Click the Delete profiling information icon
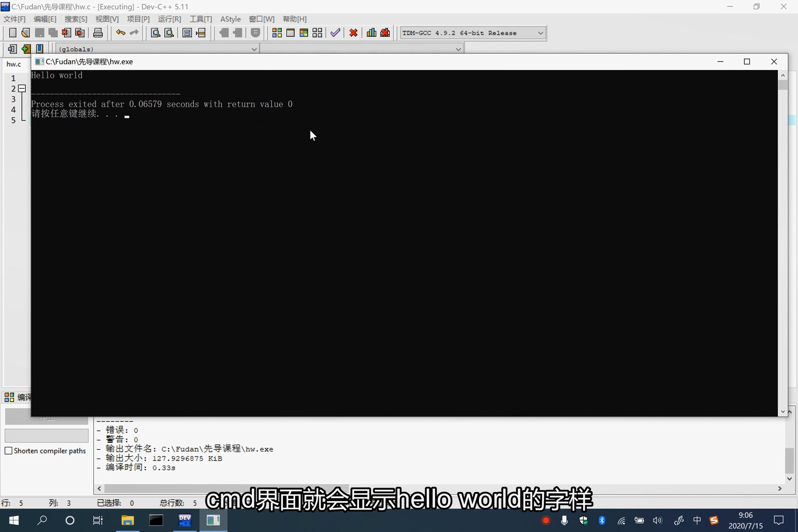This screenshot has height=532, width=798. tap(385, 33)
